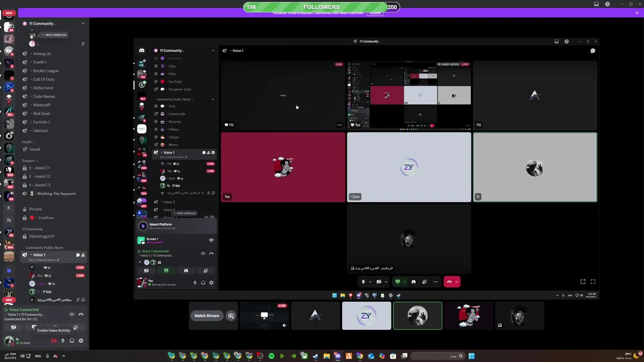Image resolution: width=644 pixels, height=362 pixels.
Task: Open the Discord.gg/c11 channel
Action: (41, 236)
